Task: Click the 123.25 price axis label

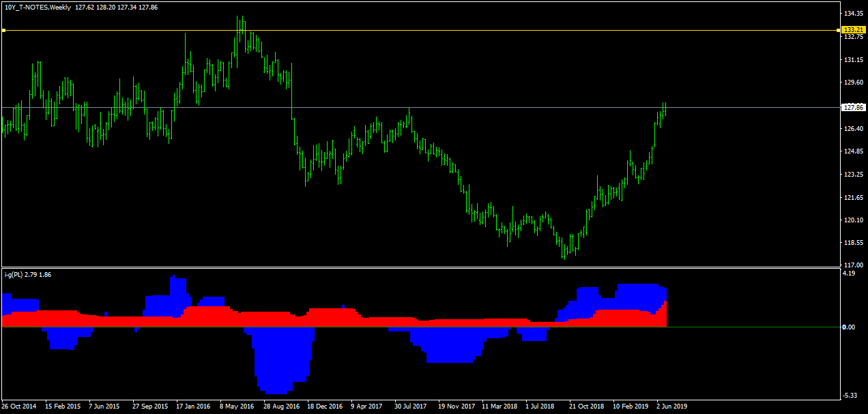Action: pos(854,175)
